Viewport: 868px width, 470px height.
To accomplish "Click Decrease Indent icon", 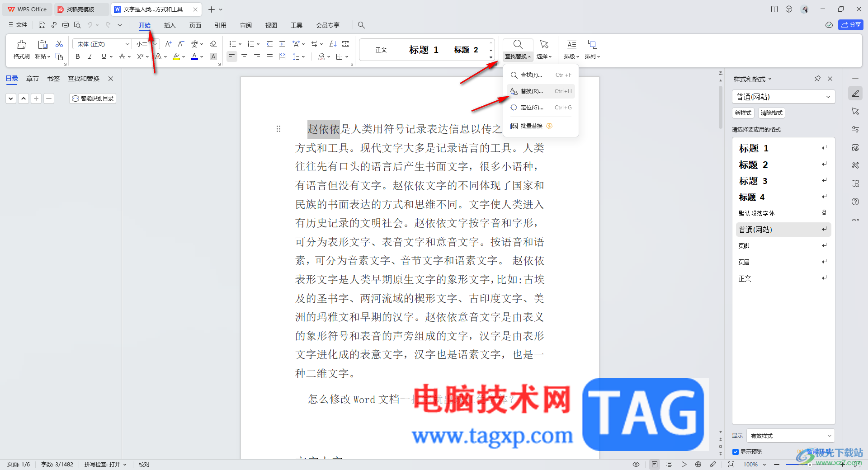I will click(270, 44).
